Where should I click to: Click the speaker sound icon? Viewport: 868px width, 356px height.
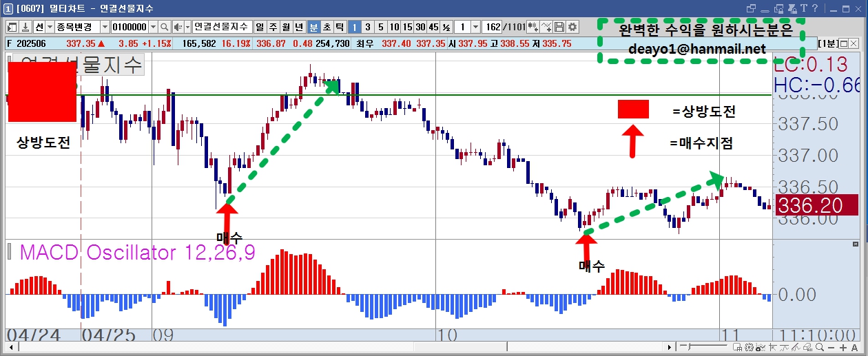pos(178,27)
